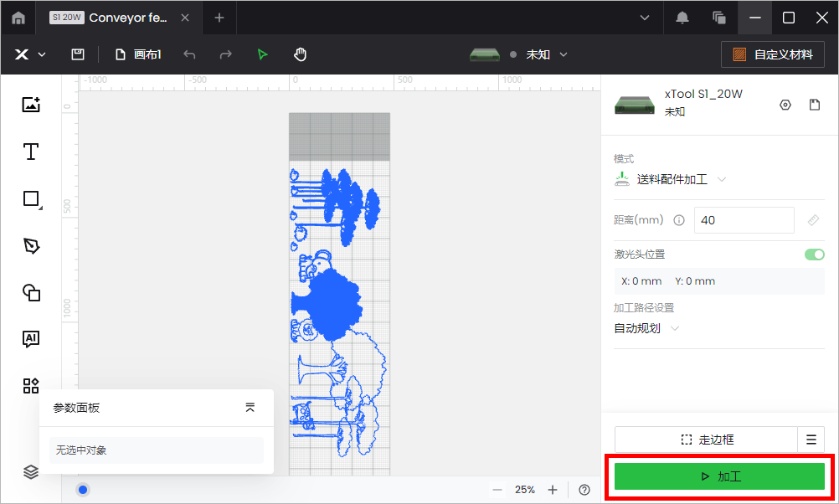This screenshot has width=839, height=504.
Task: Select the Text tool
Action: tap(31, 152)
